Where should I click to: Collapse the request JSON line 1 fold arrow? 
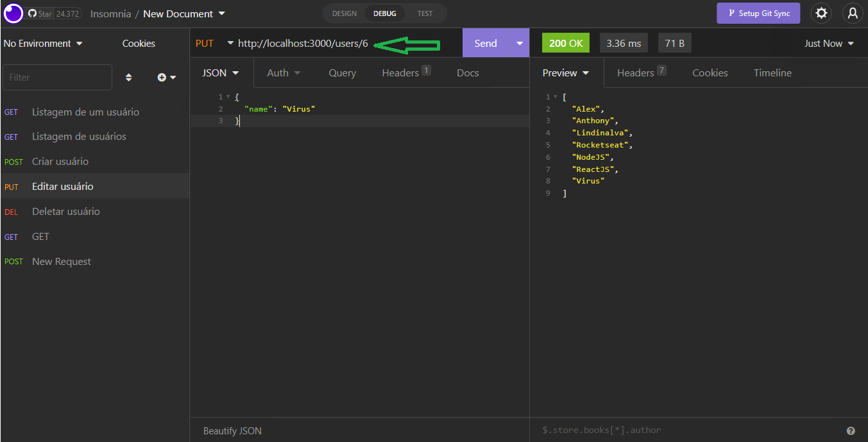[228, 97]
